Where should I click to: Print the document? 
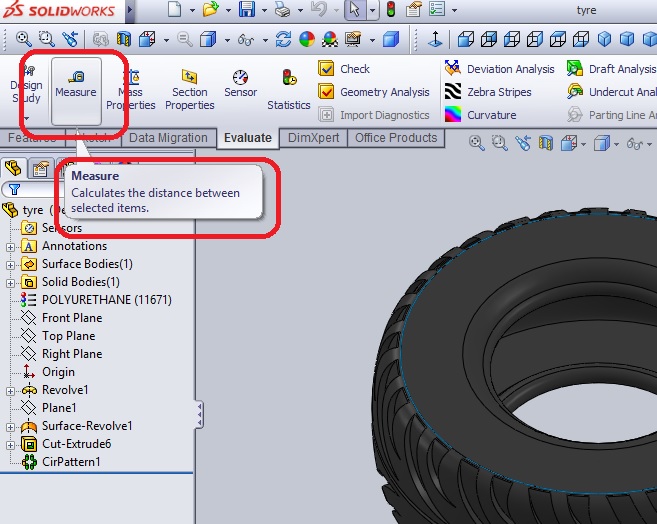282,9
